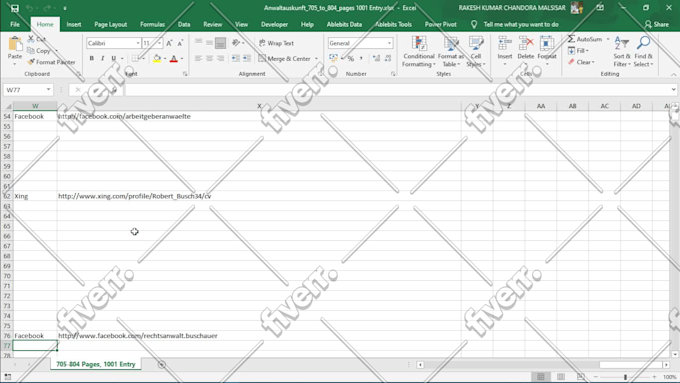Click Increase Decimal icon
Viewport: 680px width, 383px height.
pos(376,59)
